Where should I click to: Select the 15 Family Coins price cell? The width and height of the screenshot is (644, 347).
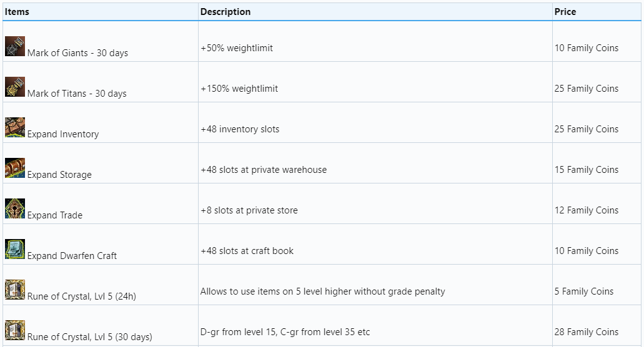(x=587, y=170)
